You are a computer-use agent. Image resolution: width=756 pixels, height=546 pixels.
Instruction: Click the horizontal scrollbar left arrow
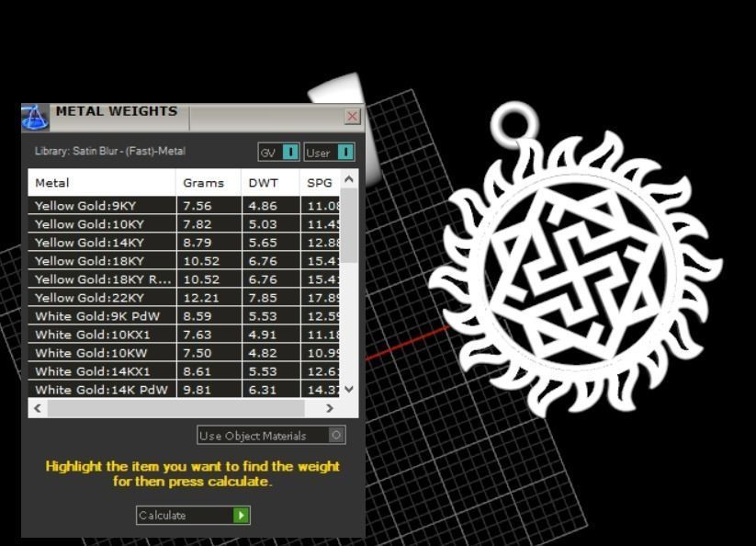(x=38, y=408)
